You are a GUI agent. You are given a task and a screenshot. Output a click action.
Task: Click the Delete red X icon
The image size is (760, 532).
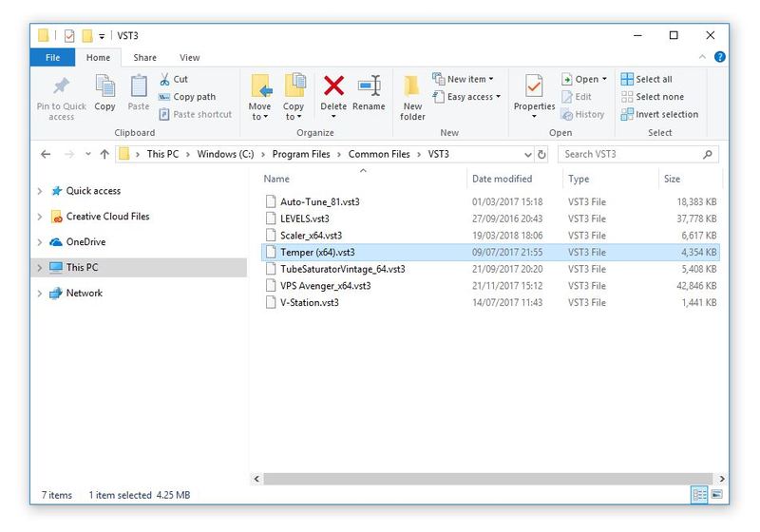pyautogui.click(x=333, y=88)
